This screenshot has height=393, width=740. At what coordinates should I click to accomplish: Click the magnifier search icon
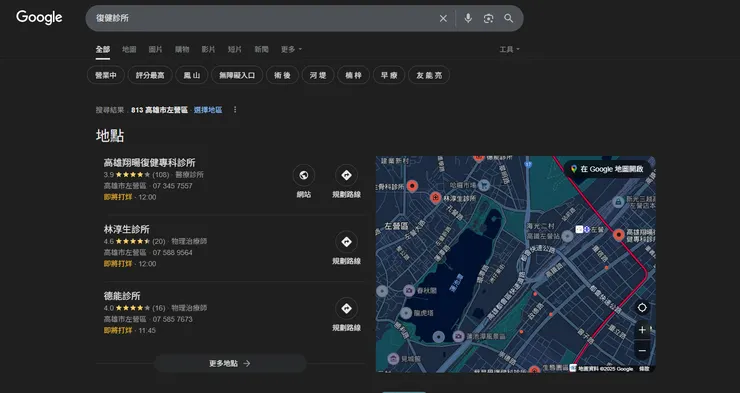coord(508,18)
